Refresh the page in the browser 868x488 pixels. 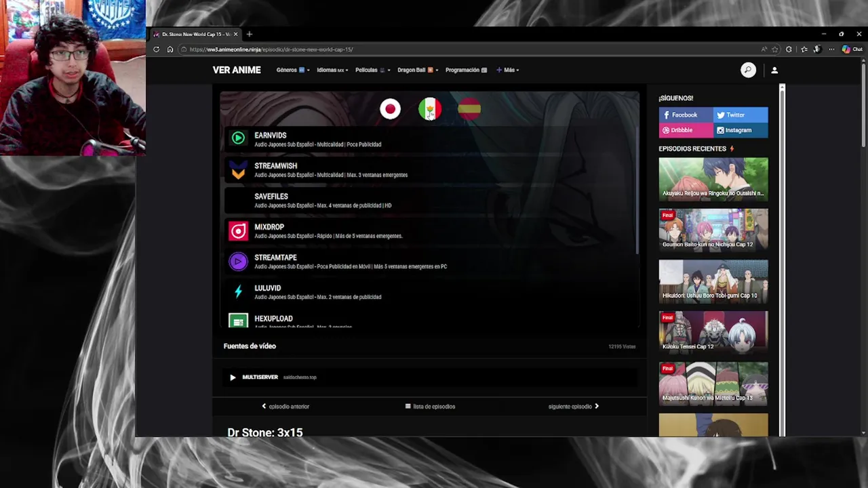click(x=156, y=49)
